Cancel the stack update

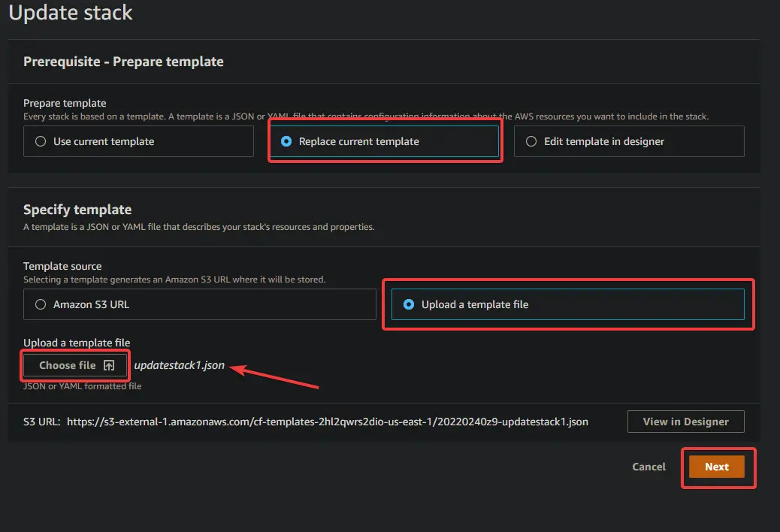point(648,467)
